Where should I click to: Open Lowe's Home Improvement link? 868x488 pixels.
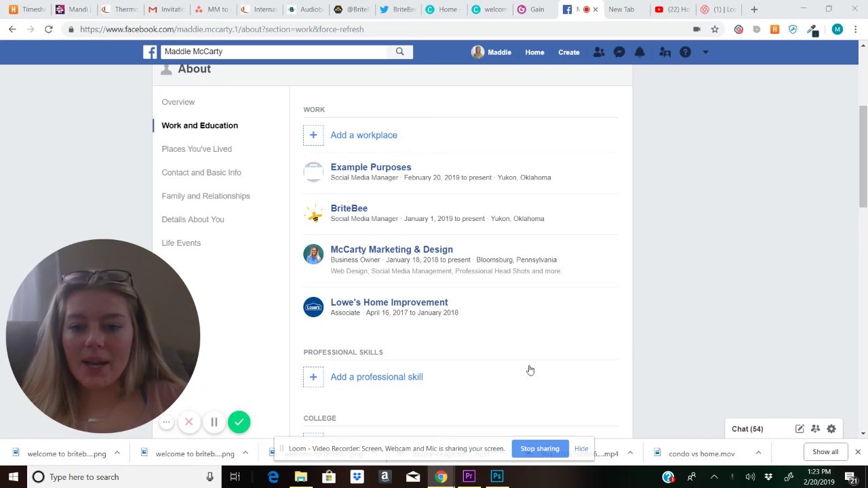[x=389, y=302]
